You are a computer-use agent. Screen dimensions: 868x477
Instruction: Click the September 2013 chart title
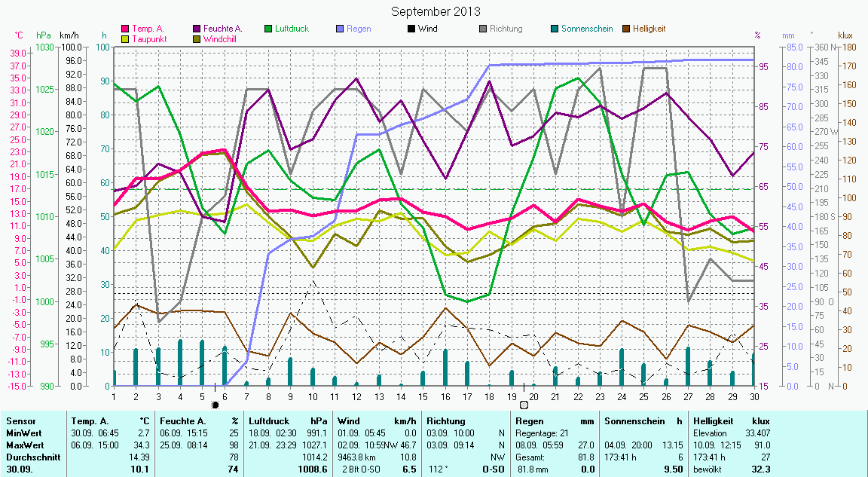[436, 12]
